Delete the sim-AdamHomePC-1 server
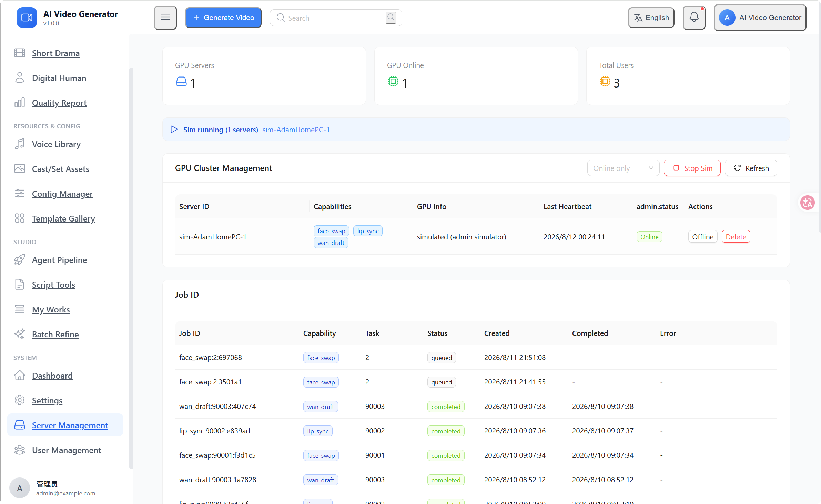821x504 pixels. tap(736, 237)
